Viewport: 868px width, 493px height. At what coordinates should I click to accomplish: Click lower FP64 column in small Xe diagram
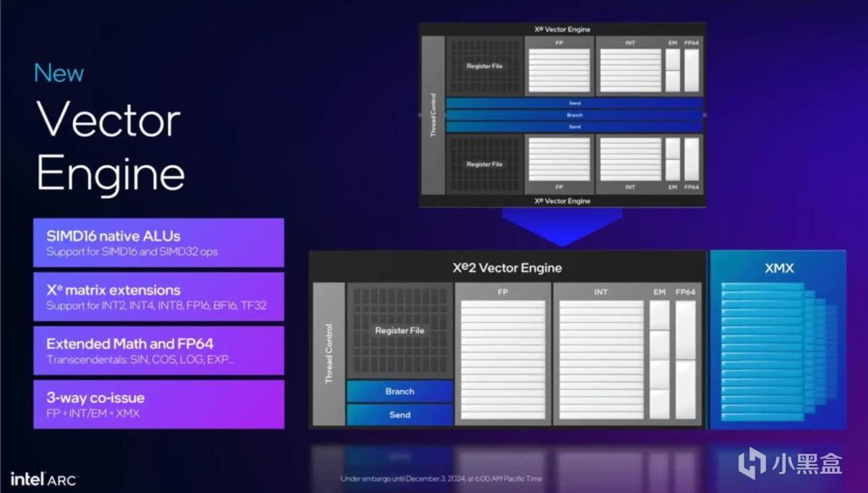pyautogui.click(x=691, y=163)
